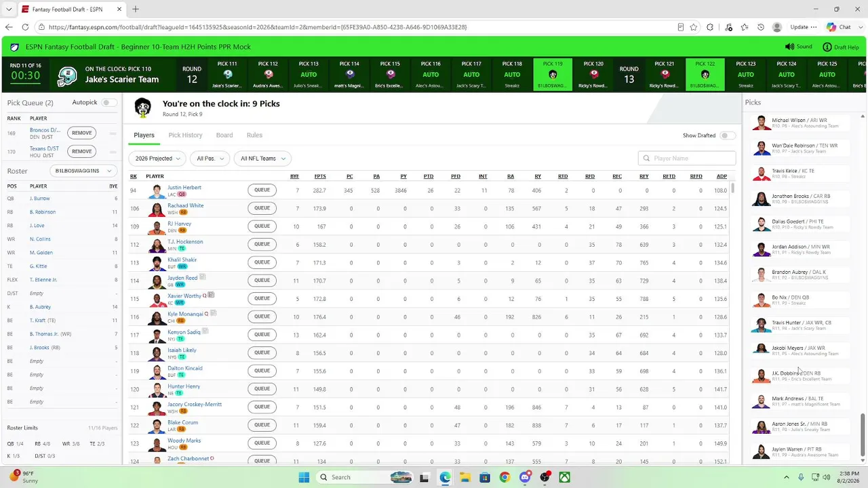The width and height of the screenshot is (868, 488).
Task: Open browser extensions puzzle icon
Action: (x=710, y=27)
